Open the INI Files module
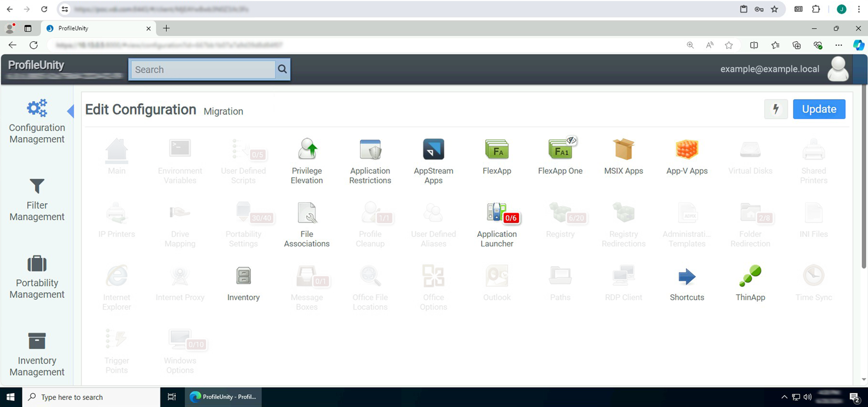 (814, 220)
